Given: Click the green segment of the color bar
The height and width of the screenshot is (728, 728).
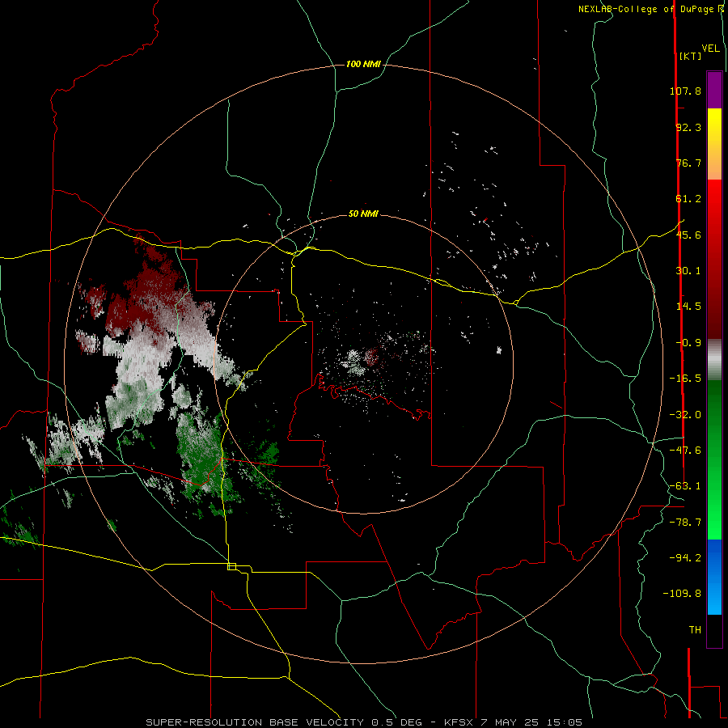Looking at the screenshot, I should [x=714, y=459].
